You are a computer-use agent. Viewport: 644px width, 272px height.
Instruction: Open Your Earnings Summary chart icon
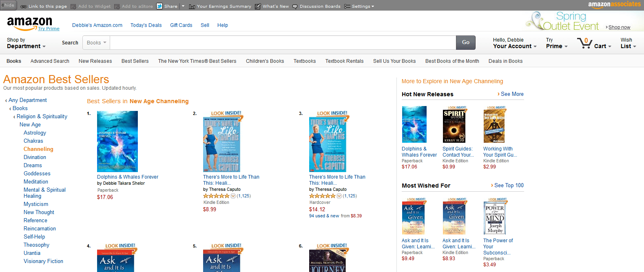click(192, 7)
